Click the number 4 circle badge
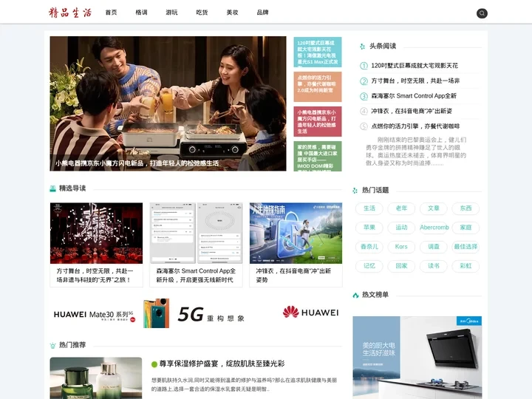 click(364, 112)
